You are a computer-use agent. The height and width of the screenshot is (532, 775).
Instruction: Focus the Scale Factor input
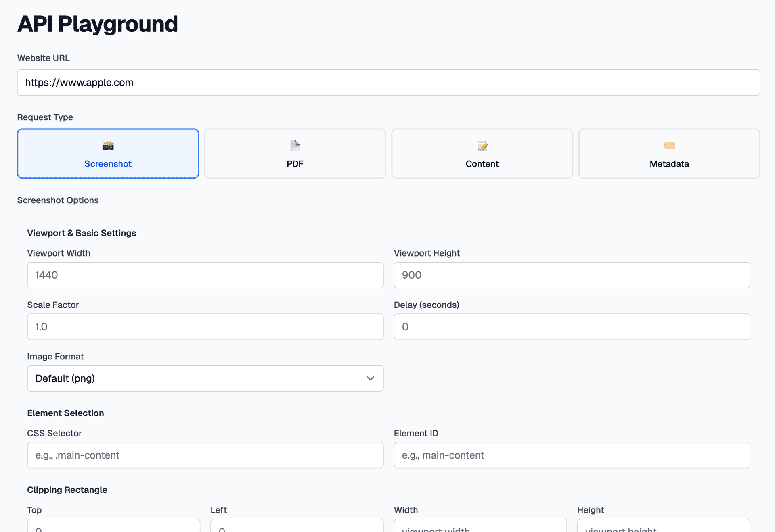205,327
